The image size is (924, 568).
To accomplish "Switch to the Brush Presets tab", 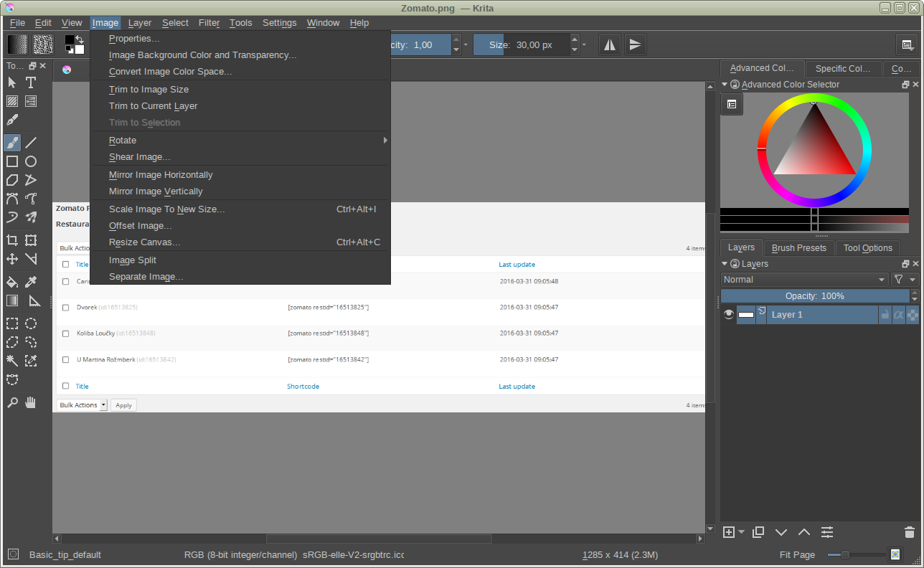I will tap(798, 248).
